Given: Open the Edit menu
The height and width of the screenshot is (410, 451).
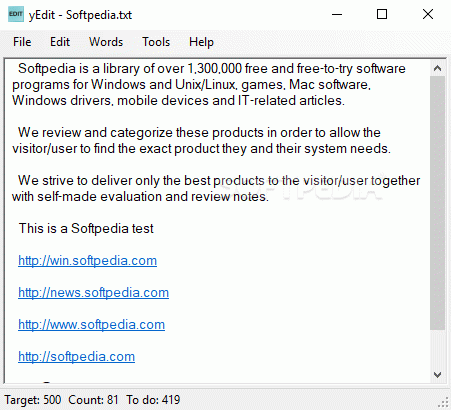Looking at the screenshot, I should pyautogui.click(x=60, y=42).
